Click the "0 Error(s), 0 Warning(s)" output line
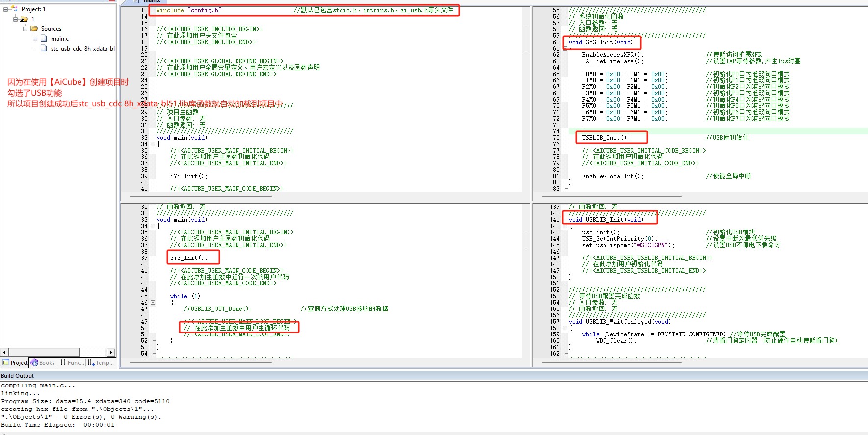This screenshot has width=868, height=435. pyautogui.click(x=81, y=417)
